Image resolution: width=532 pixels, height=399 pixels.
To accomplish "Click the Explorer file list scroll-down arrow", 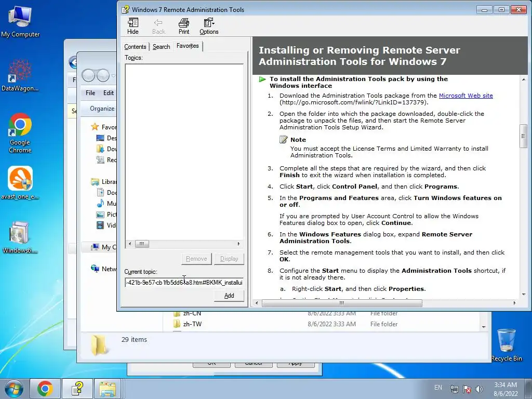I will pyautogui.click(x=484, y=327).
